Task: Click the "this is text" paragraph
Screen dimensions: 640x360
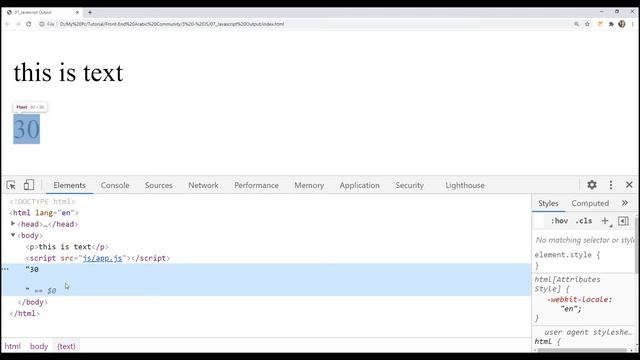Action: point(68,73)
